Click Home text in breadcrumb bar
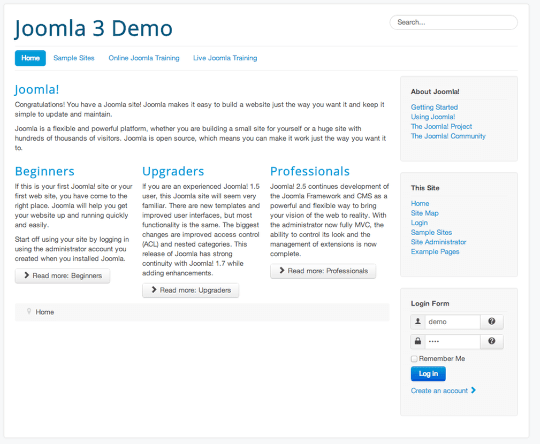This screenshot has width=540, height=444. click(45, 312)
